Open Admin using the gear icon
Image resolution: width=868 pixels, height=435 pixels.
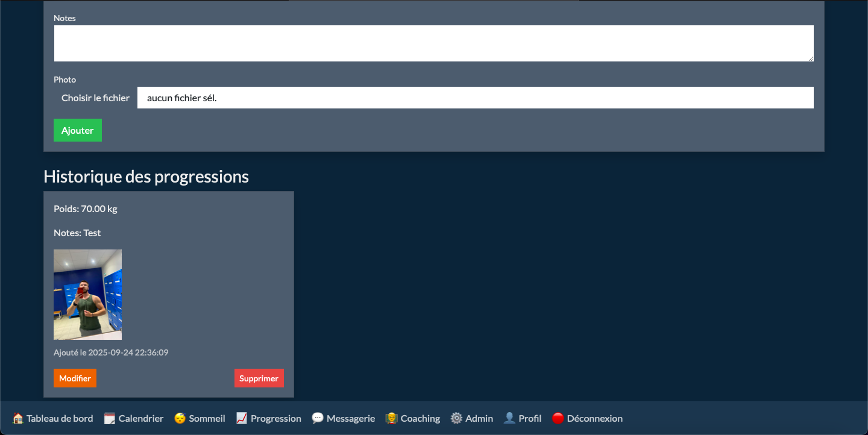point(456,418)
